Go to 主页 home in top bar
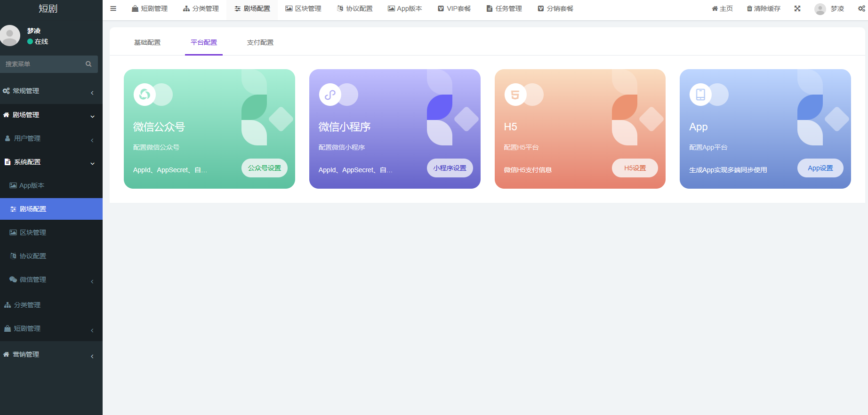Screen dimensions: 868x415 pyautogui.click(x=723, y=8)
